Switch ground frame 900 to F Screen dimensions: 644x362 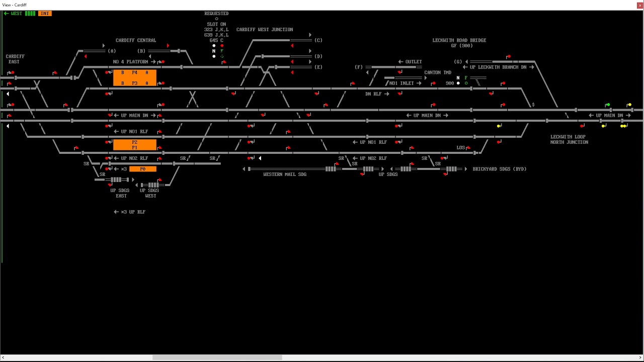(466, 78)
